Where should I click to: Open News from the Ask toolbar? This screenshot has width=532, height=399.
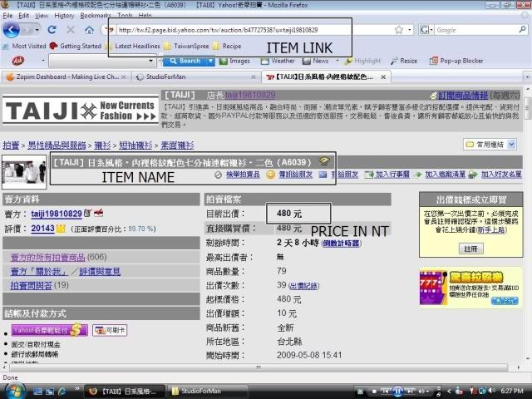click(x=316, y=61)
